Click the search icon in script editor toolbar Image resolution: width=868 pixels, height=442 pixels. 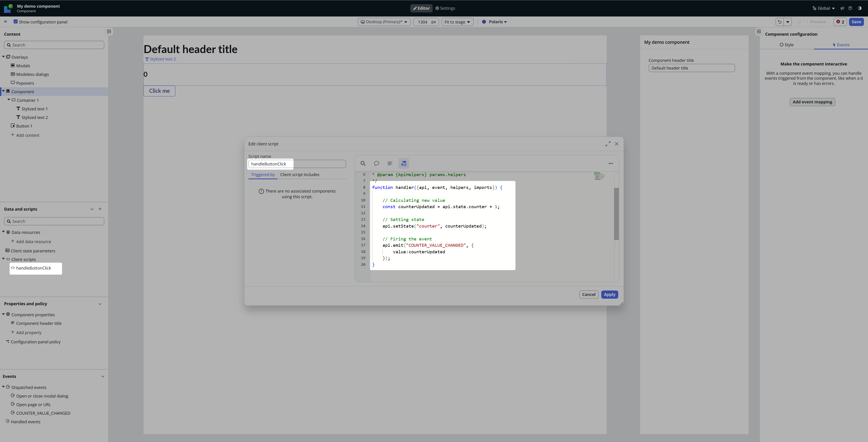(363, 164)
